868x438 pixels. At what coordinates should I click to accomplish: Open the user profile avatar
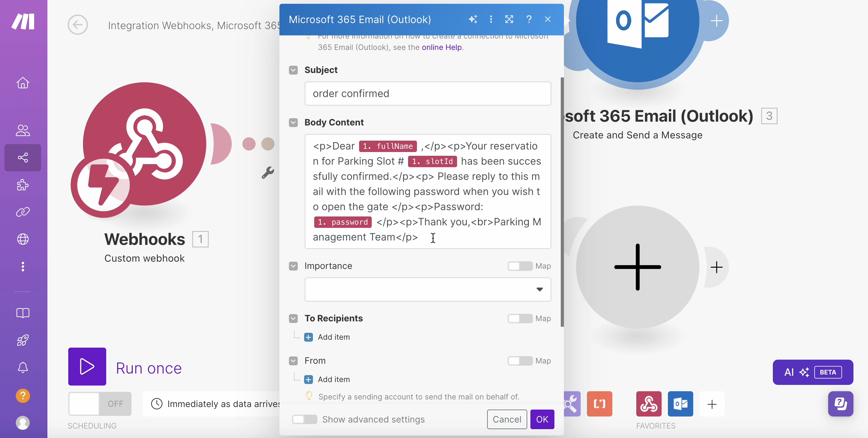tap(22, 423)
